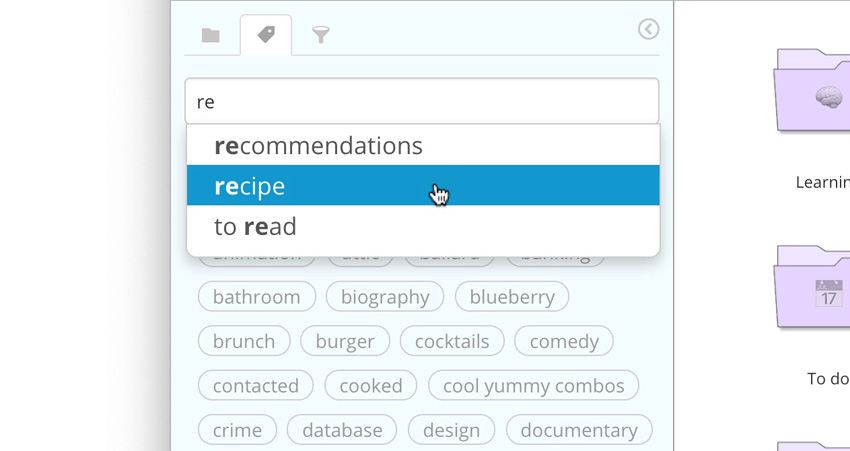Choose 'recipe' suggestion in dropdown
This screenshot has width=850, height=451.
[250, 186]
